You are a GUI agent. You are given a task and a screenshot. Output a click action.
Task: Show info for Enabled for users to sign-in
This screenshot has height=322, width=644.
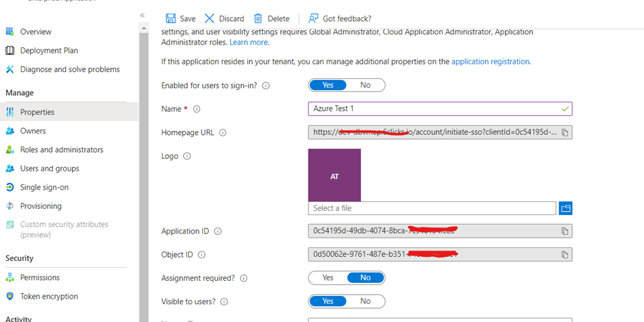(x=266, y=86)
